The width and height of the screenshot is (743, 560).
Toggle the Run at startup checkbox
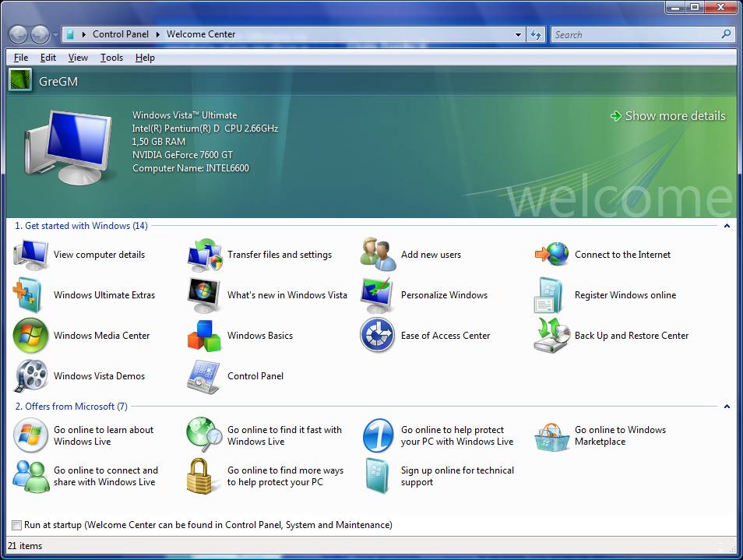tap(16, 525)
